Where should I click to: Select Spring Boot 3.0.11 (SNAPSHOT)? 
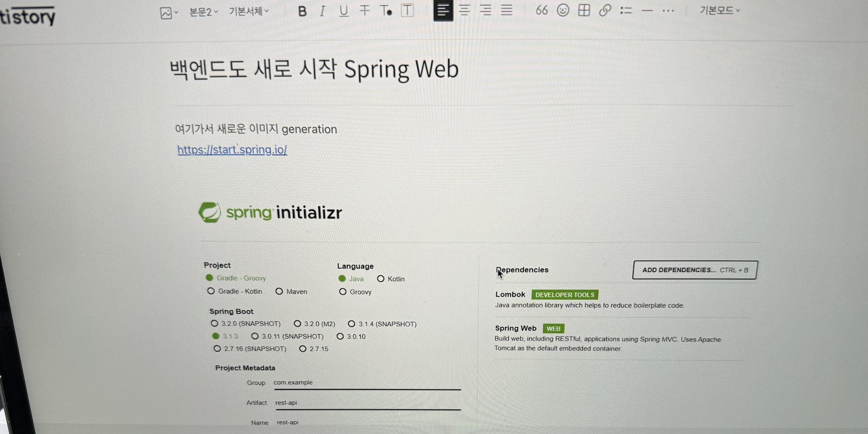tap(288, 336)
